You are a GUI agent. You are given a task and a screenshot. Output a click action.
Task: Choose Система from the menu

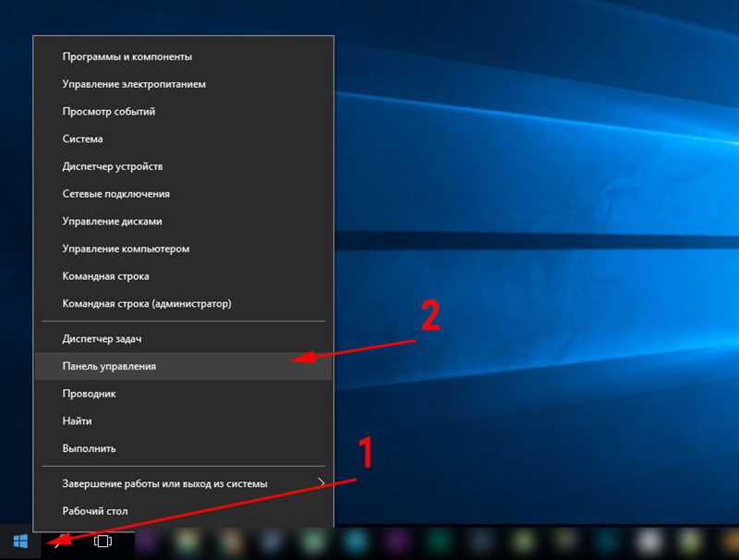click(183, 139)
